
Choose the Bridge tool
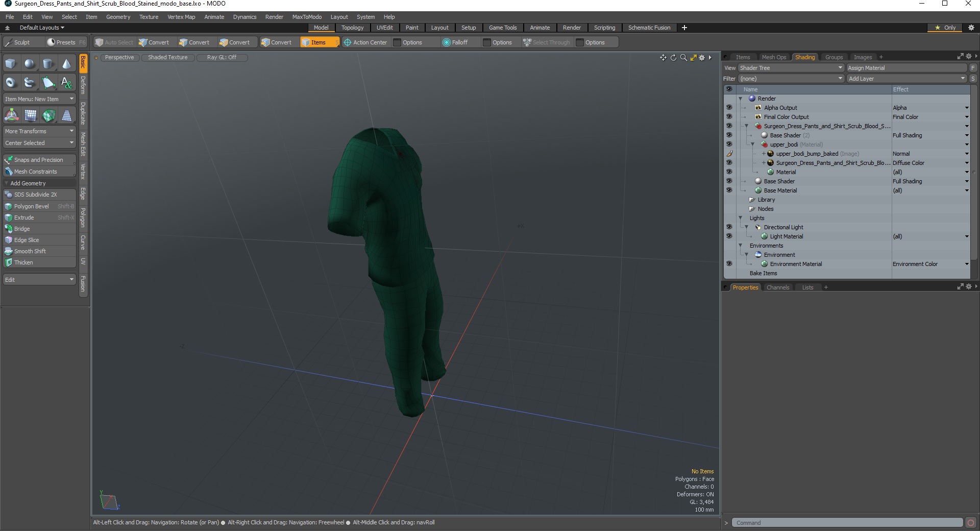click(39, 229)
